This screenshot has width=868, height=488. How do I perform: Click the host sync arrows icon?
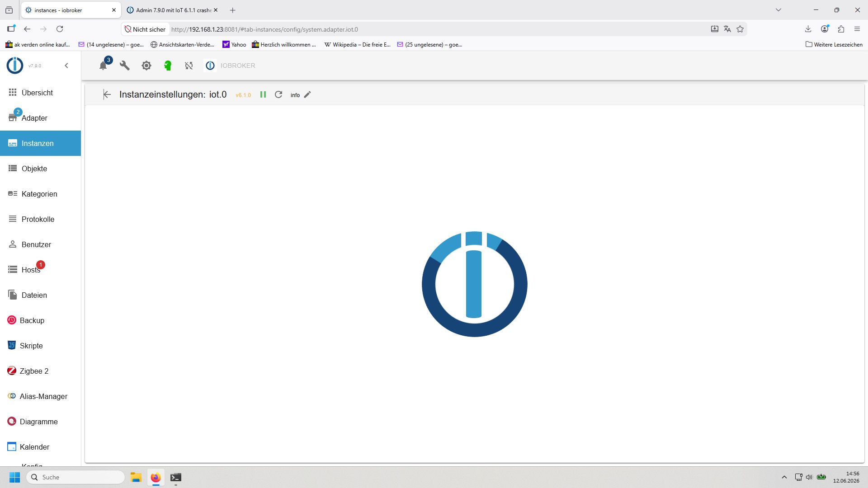pos(189,66)
